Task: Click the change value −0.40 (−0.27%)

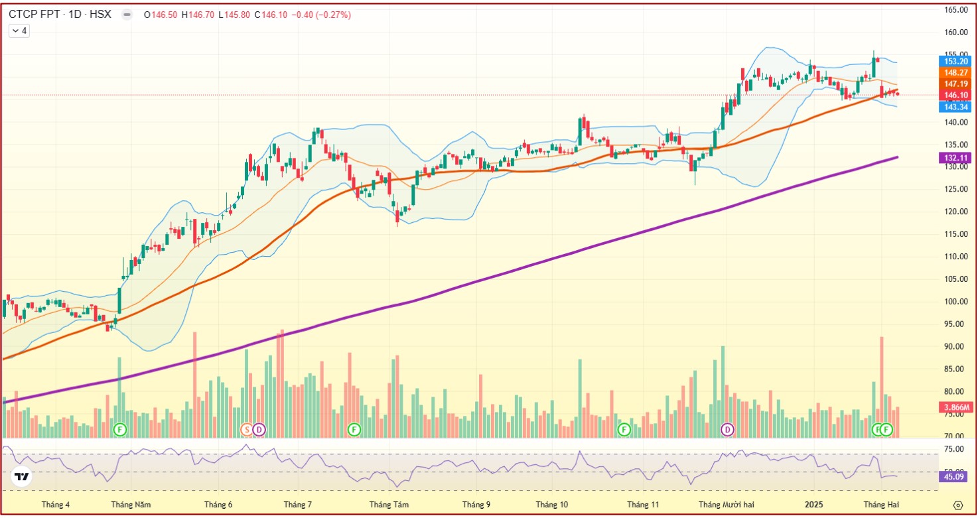Action: (x=320, y=15)
